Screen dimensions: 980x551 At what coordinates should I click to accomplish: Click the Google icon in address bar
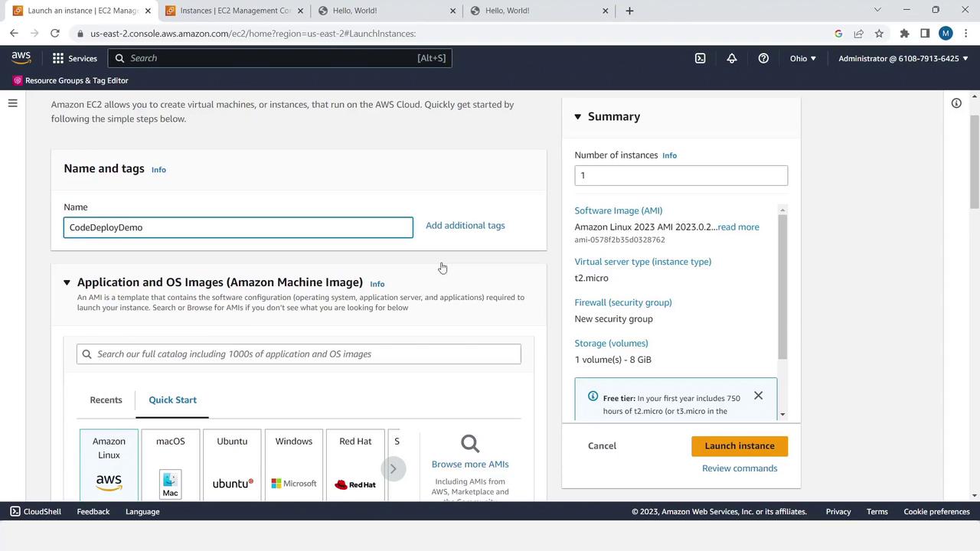coord(838,34)
